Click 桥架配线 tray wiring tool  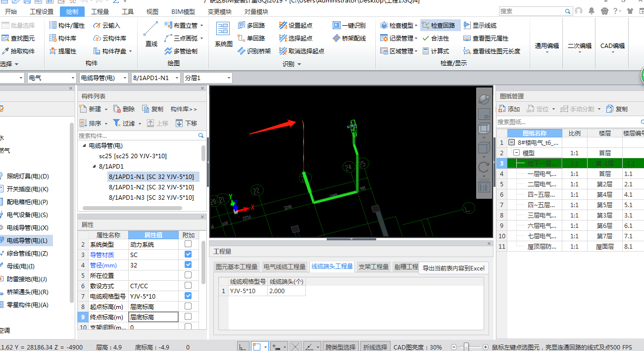[x=349, y=38]
